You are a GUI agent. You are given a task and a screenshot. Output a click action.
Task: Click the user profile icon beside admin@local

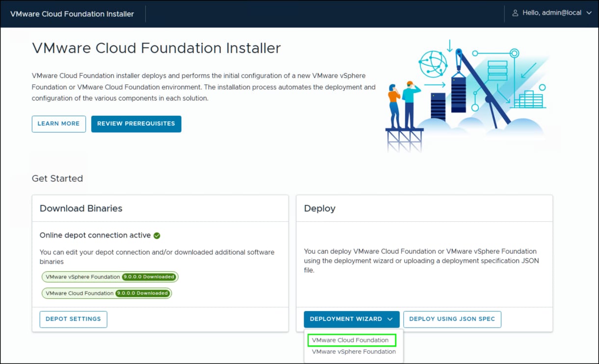(x=515, y=13)
